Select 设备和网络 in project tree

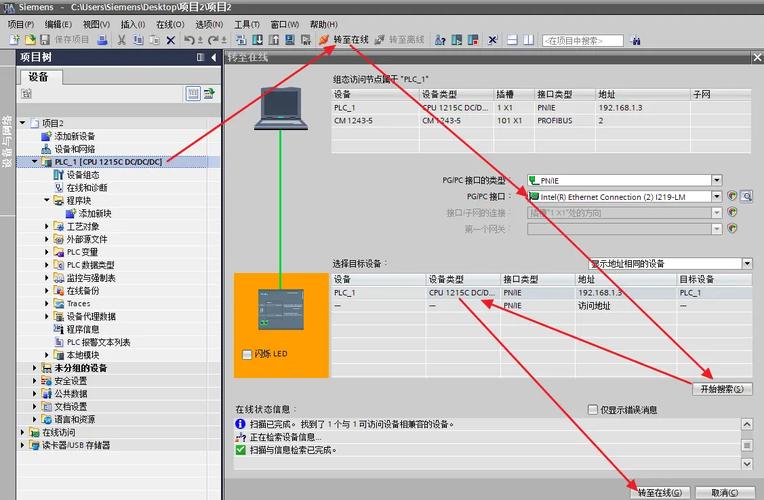(74, 149)
